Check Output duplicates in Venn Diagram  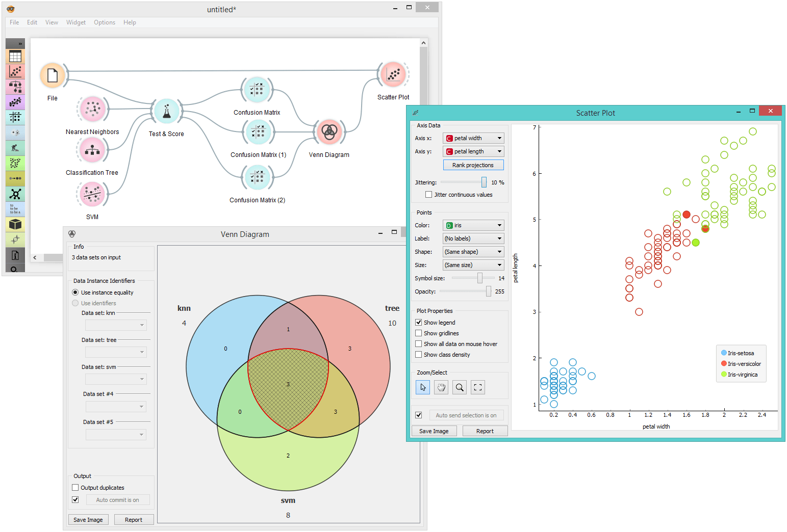tap(75, 487)
